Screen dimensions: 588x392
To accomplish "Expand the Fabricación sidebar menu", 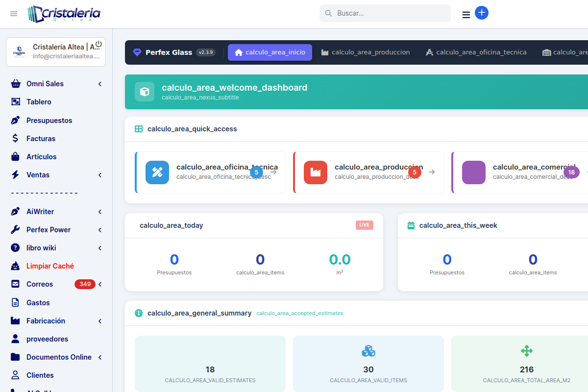I will [x=100, y=321].
